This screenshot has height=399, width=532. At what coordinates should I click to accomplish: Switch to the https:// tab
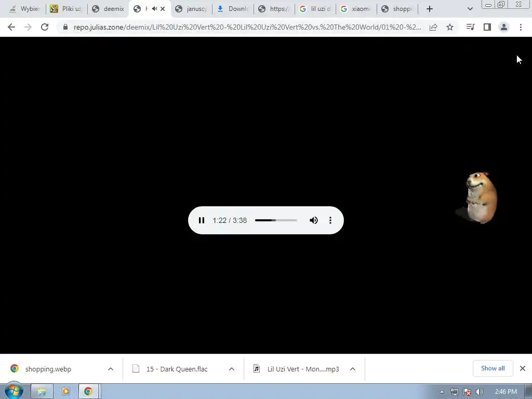click(274, 9)
